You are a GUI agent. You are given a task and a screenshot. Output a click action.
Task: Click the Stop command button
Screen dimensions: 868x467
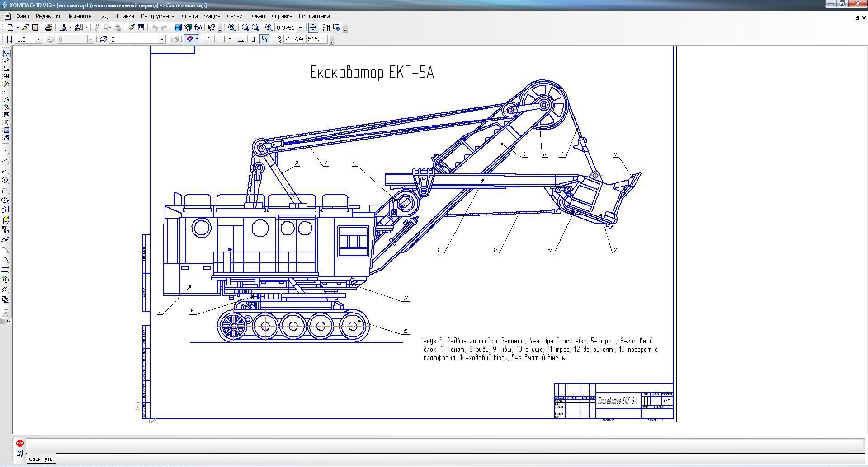coord(19,443)
